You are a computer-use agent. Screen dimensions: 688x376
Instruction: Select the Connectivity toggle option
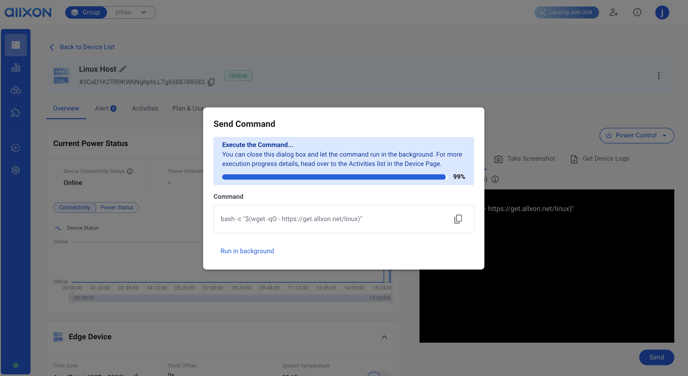pos(75,208)
